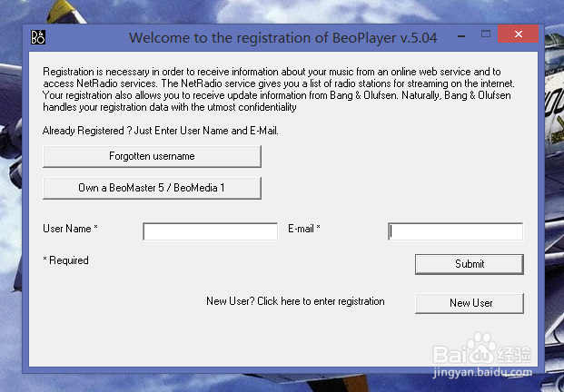
Task: Click the New User button
Action: pos(470,303)
